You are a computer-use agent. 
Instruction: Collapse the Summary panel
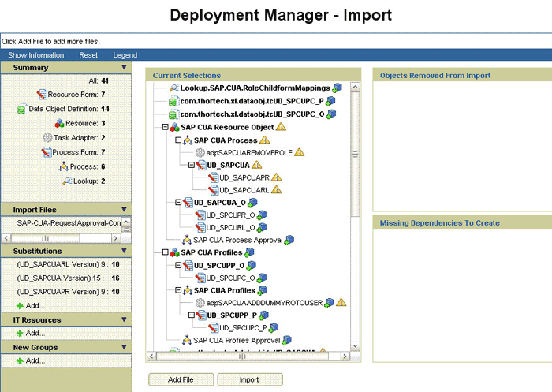(124, 67)
